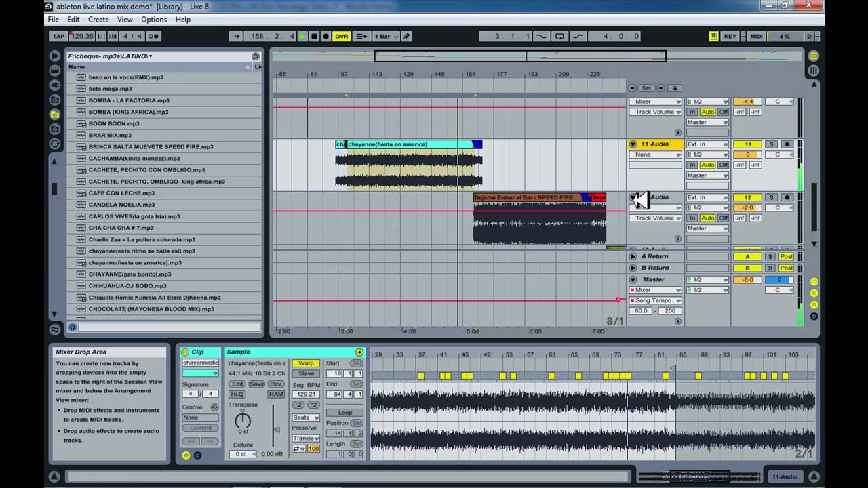Click the Next Locator arrow button

(660, 88)
